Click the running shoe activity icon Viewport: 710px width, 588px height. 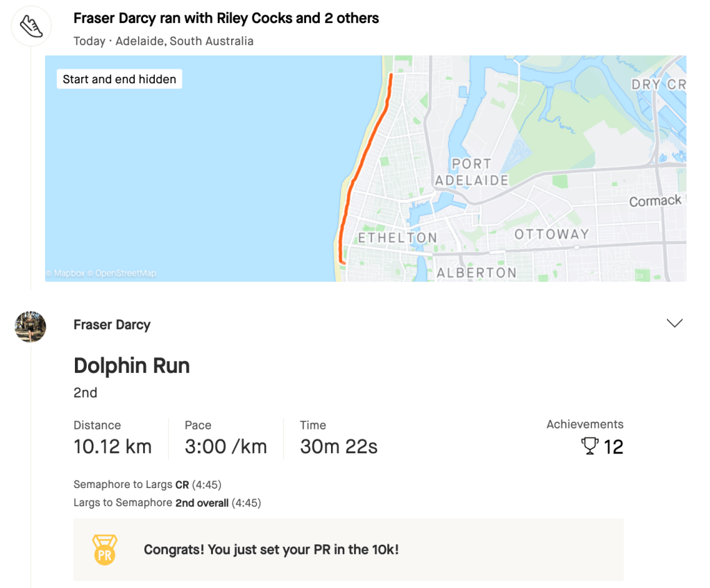point(31,27)
